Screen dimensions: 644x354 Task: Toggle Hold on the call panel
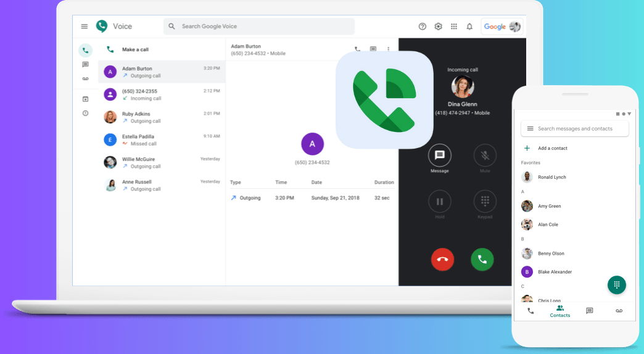point(440,202)
